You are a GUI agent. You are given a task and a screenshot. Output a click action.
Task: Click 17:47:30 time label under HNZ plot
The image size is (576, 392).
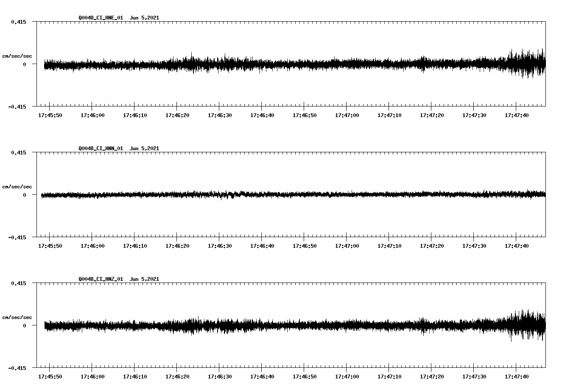(474, 377)
